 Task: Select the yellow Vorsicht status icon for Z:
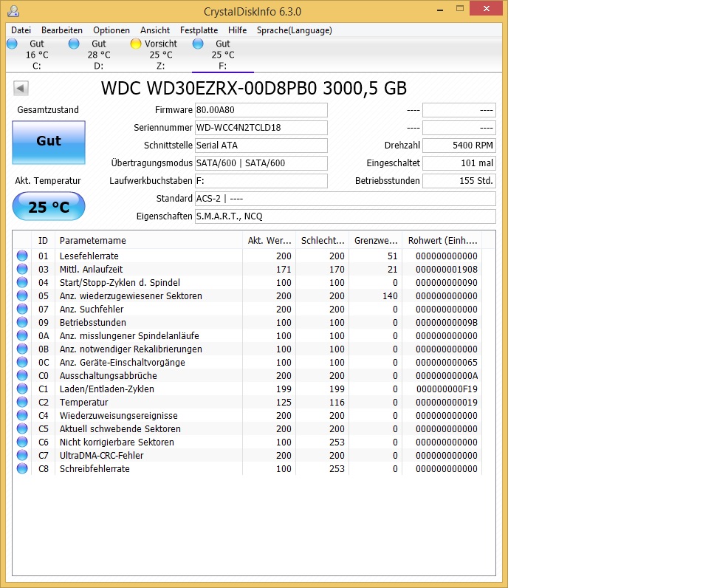click(x=136, y=44)
